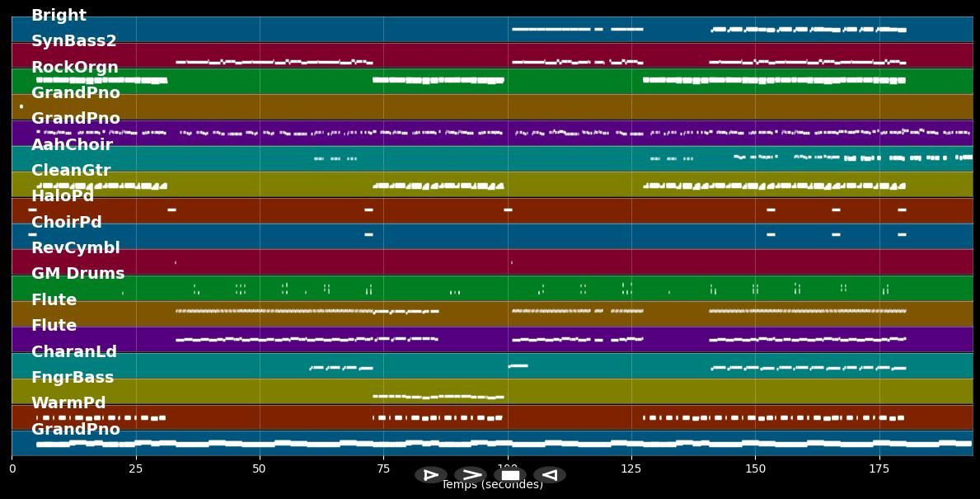Select the GrandPno label just above AahChoir
980x499 pixels.
coord(76,118)
